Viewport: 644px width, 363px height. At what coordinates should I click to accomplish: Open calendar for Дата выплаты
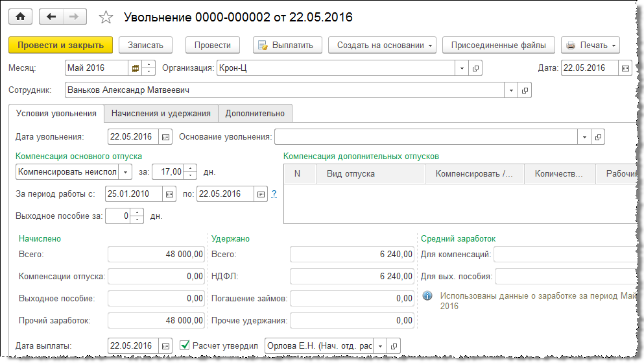point(165,346)
